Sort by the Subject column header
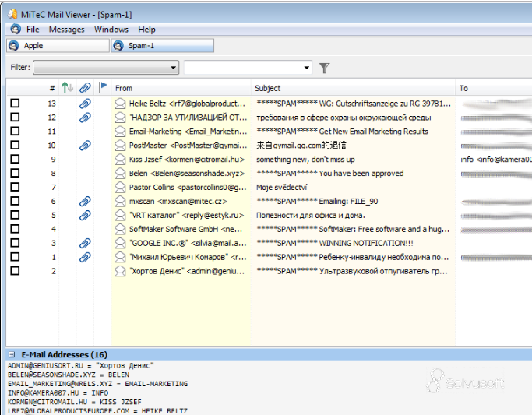Viewport: 532px width, 415px height. point(353,88)
